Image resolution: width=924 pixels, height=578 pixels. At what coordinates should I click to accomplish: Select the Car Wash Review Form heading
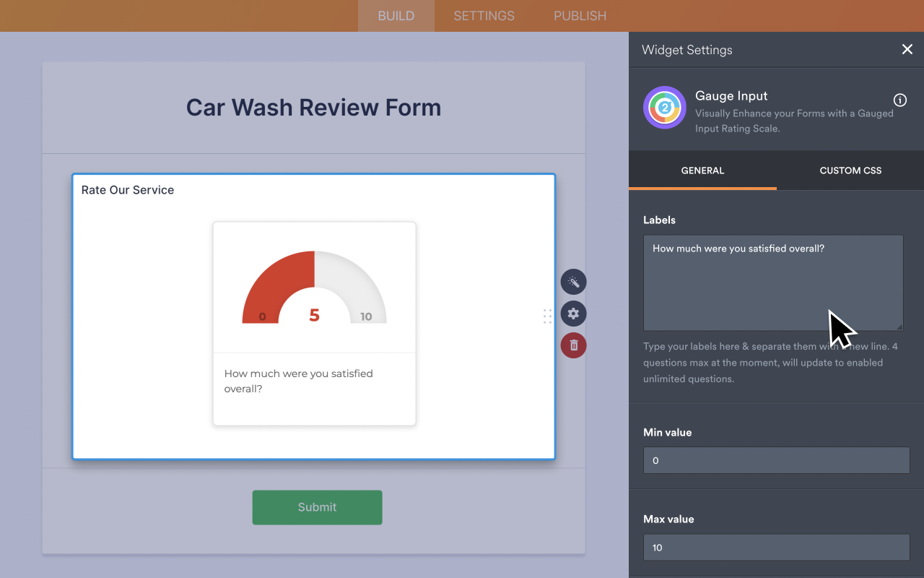[x=313, y=108]
